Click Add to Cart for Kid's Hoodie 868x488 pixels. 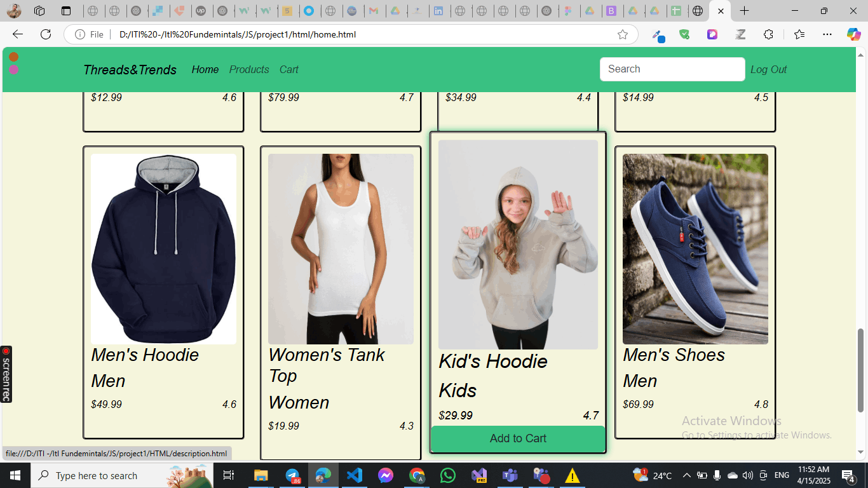click(x=518, y=438)
